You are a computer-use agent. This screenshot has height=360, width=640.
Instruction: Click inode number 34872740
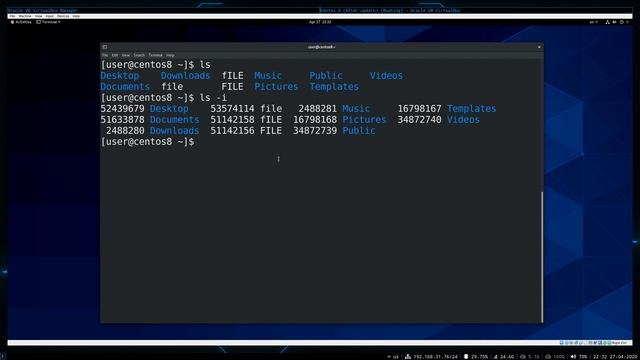419,120
